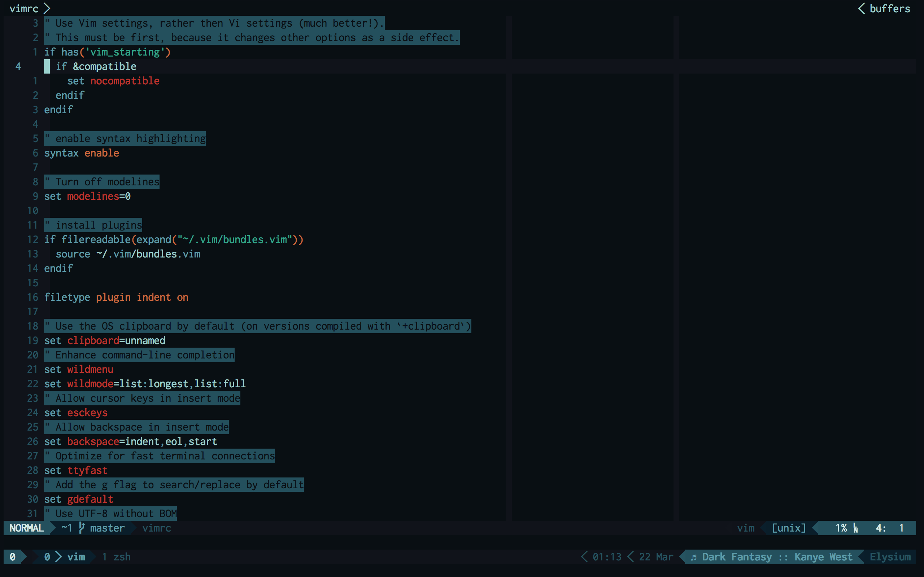Click the music note icon in tmux bar

694,557
